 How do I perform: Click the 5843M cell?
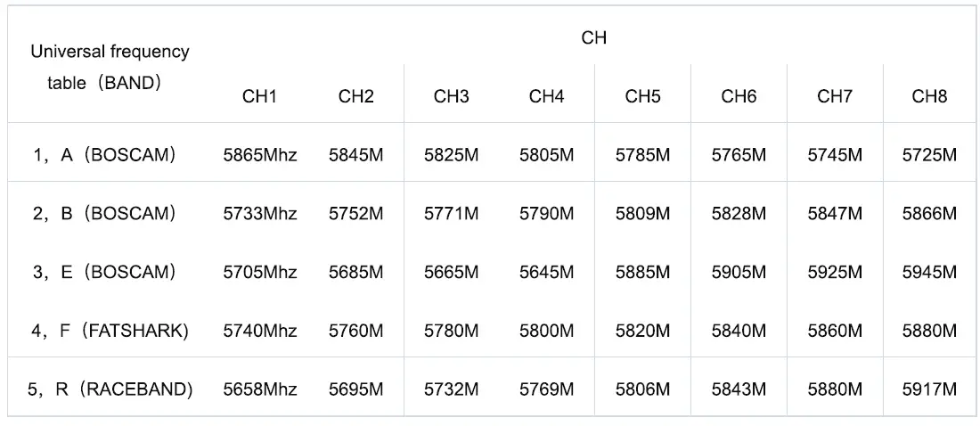coord(739,389)
